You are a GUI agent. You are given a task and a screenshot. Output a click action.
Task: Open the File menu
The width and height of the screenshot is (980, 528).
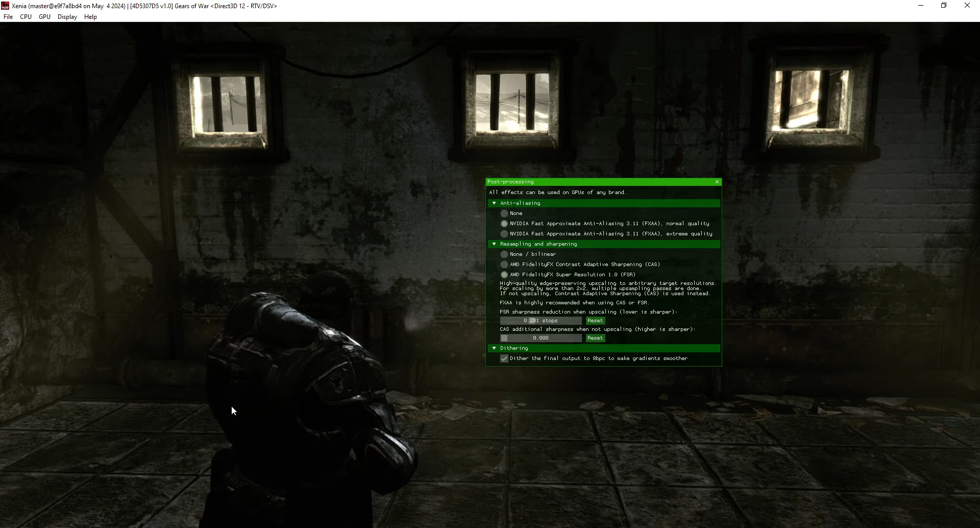pyautogui.click(x=8, y=17)
